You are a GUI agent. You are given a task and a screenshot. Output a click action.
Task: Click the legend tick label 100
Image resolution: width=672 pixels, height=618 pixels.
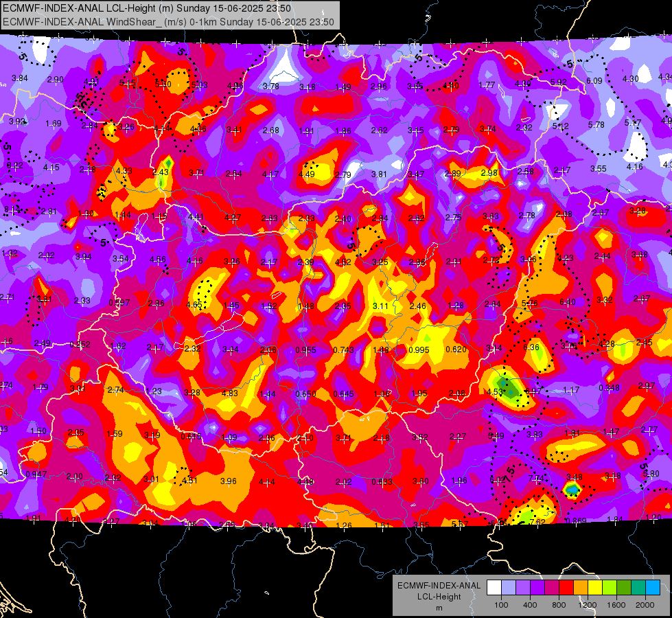point(501,605)
